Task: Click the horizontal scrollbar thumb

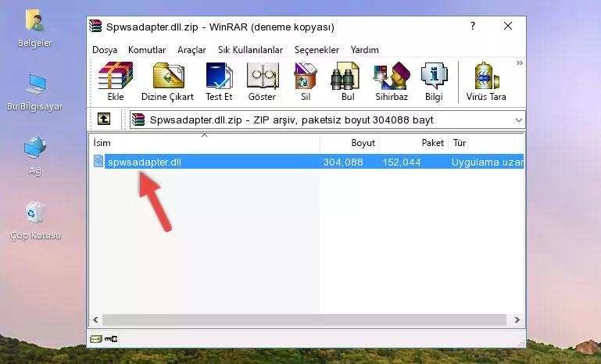Action: [x=304, y=319]
